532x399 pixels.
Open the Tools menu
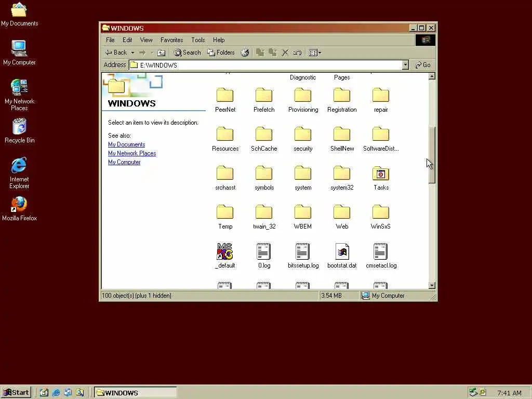pyautogui.click(x=198, y=40)
